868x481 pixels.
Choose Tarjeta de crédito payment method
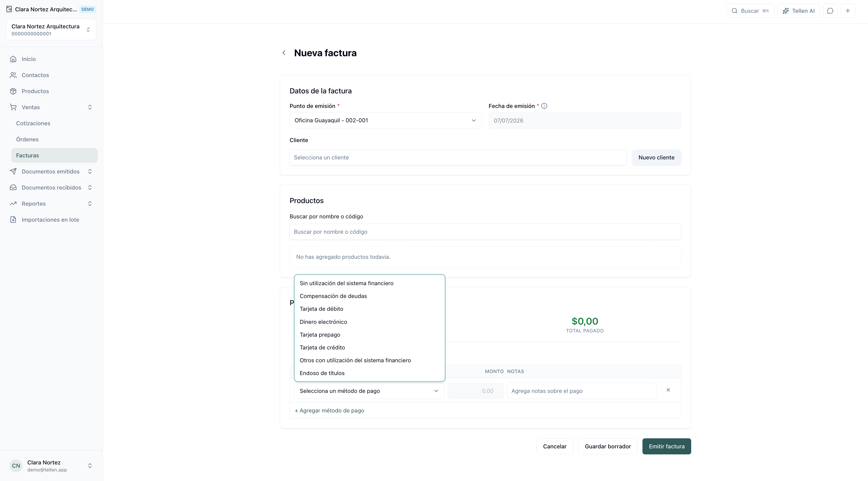[370, 348]
